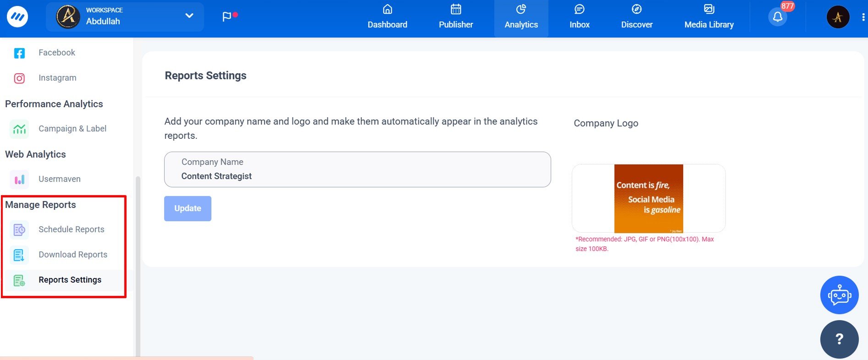Click the flag icon in header

[227, 17]
